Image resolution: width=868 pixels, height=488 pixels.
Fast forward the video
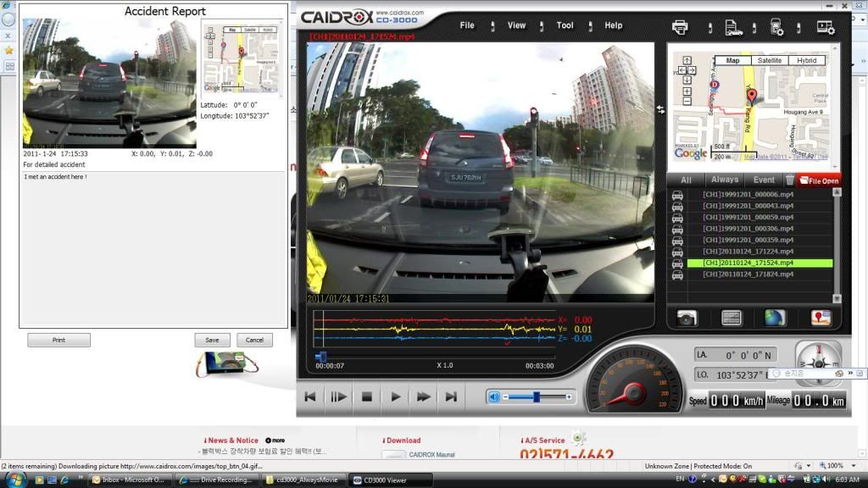coord(424,396)
